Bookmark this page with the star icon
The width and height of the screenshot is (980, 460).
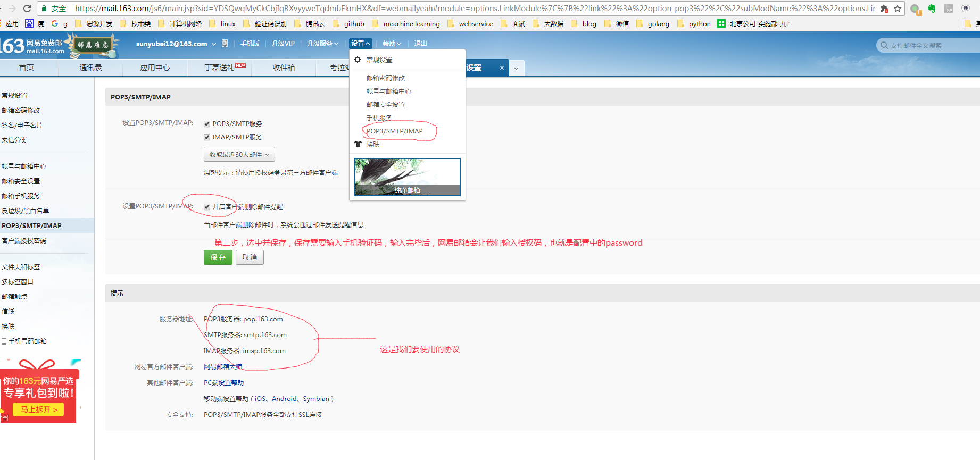898,9
